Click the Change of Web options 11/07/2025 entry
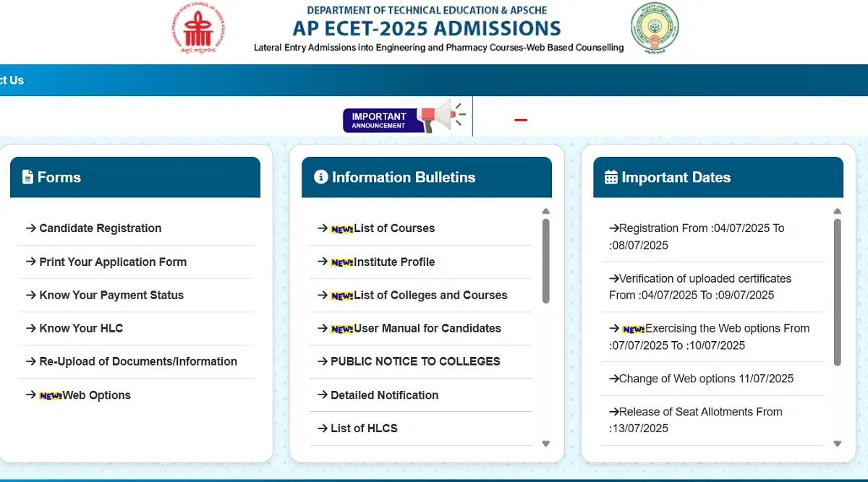The image size is (868, 482). [x=701, y=379]
